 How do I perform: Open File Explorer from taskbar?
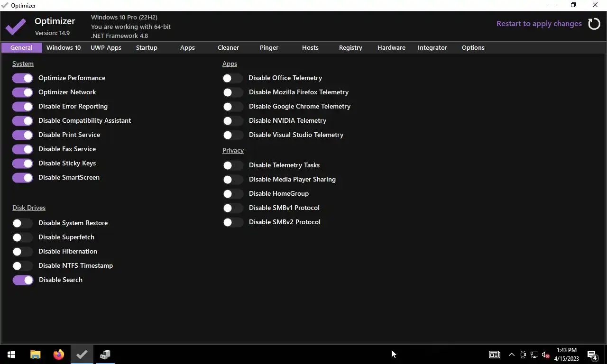point(36,355)
